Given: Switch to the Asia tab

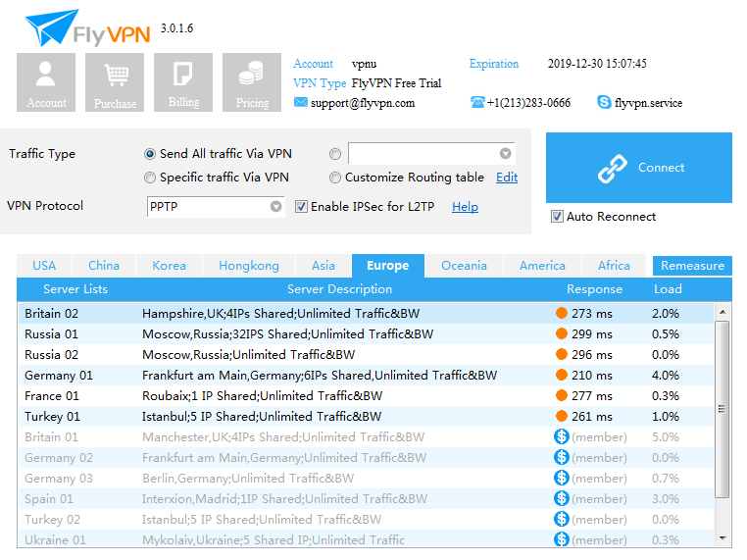Looking at the screenshot, I should click(324, 266).
